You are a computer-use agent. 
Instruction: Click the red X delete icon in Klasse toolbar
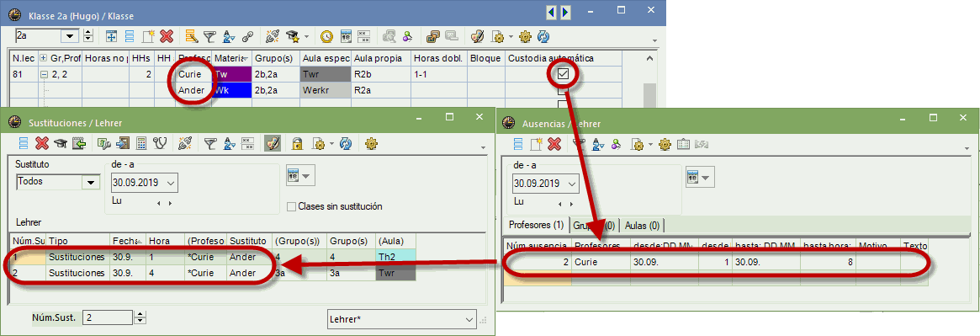(166, 36)
